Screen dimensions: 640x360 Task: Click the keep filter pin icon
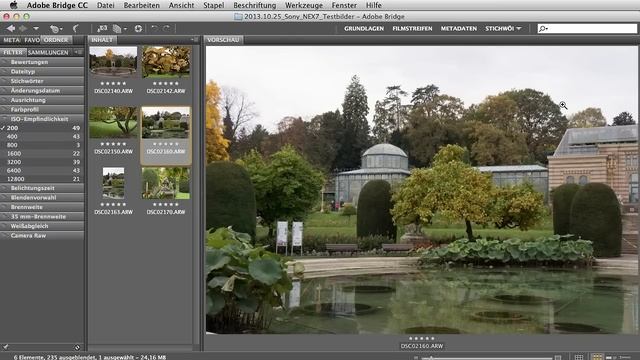tap(5, 347)
